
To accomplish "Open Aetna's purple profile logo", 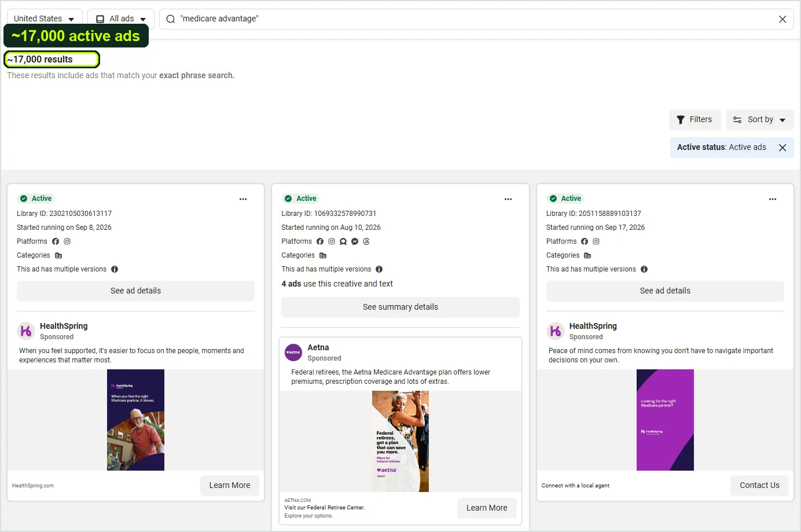I will pyautogui.click(x=293, y=352).
